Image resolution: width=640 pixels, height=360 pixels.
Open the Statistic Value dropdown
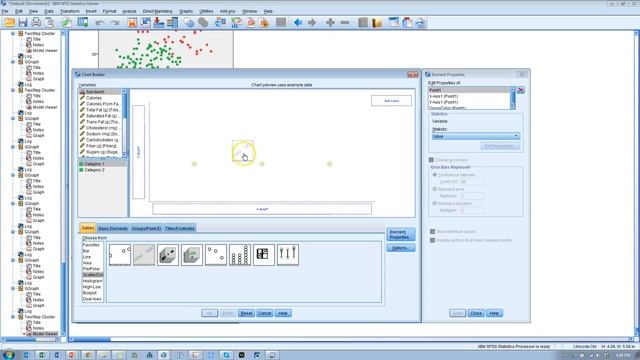476,136
